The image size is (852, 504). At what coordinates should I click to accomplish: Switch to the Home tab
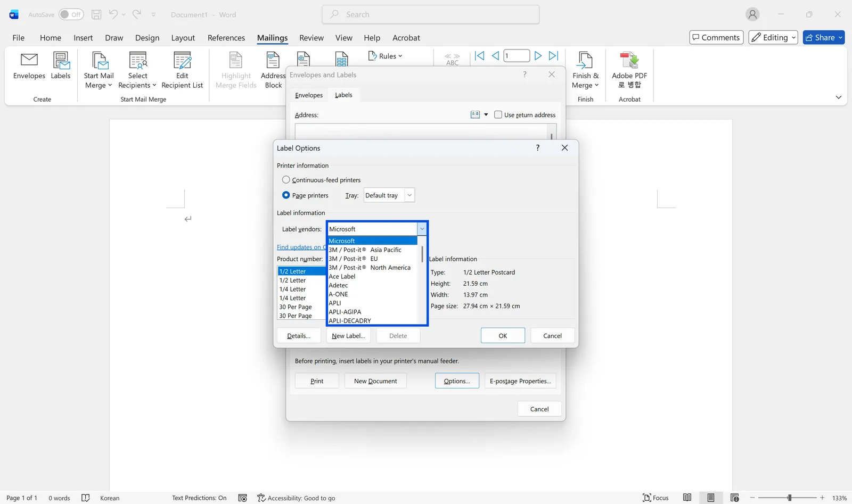pyautogui.click(x=51, y=38)
